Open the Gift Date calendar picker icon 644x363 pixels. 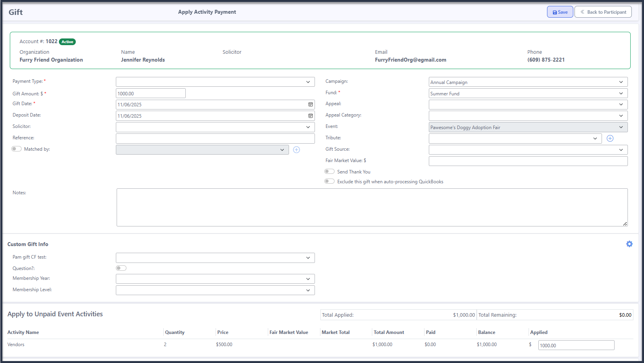pos(310,105)
